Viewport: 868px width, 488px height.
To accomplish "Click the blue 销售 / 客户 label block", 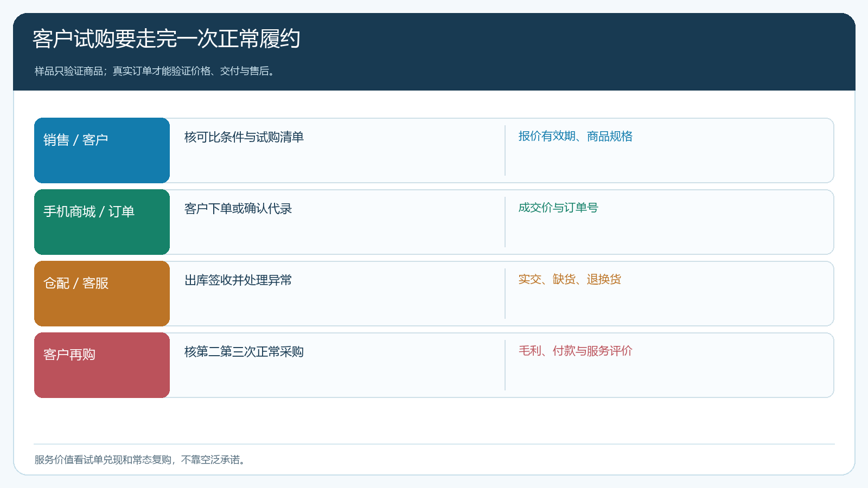I will tap(102, 150).
